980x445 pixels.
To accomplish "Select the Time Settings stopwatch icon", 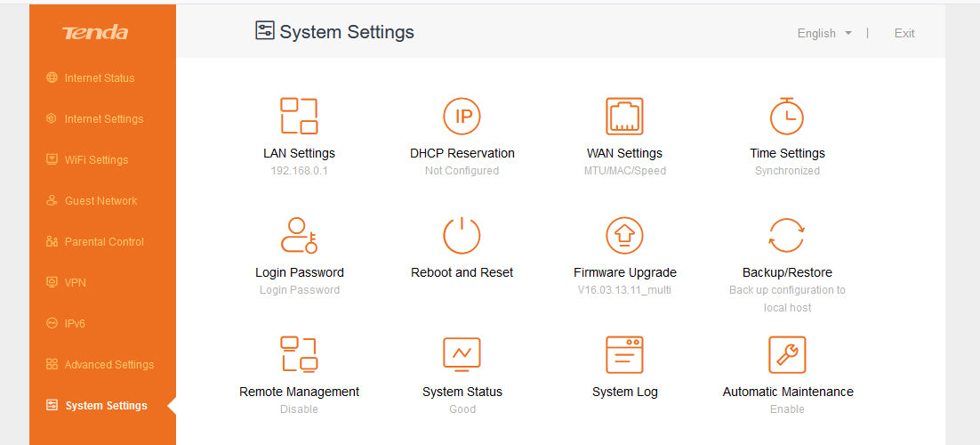I will point(787,117).
